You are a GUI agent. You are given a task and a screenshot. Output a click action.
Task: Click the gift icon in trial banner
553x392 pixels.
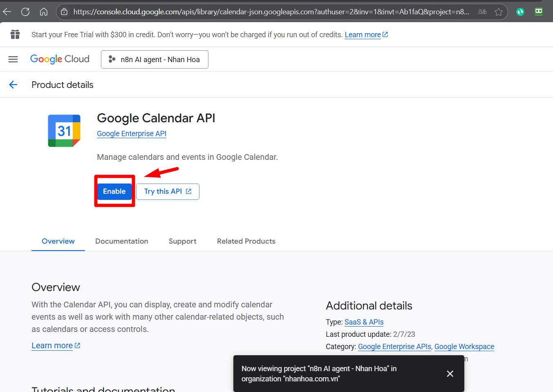coord(15,34)
